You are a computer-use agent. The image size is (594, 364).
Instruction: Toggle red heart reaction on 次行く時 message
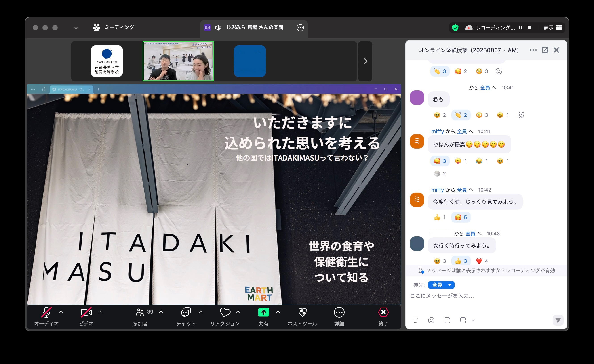pyautogui.click(x=482, y=261)
